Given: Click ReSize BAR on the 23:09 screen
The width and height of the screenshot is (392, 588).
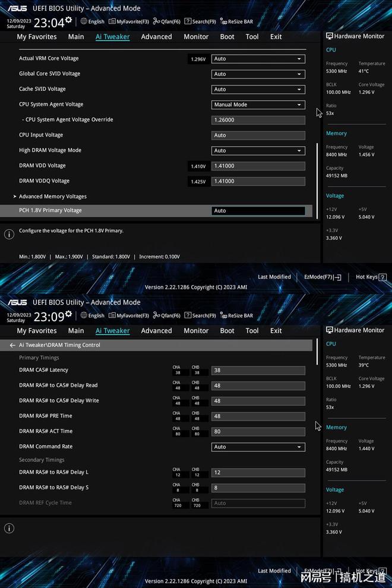Looking at the screenshot, I should 236,316.
